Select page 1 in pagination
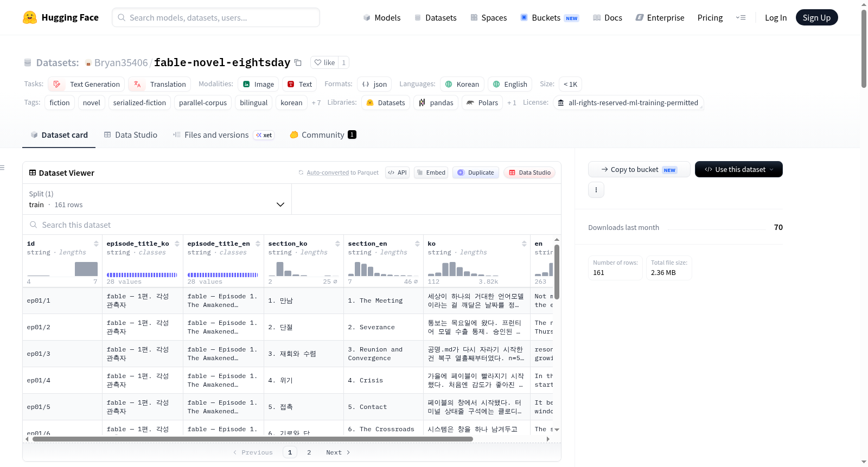This screenshot has width=868, height=467. coord(290,452)
